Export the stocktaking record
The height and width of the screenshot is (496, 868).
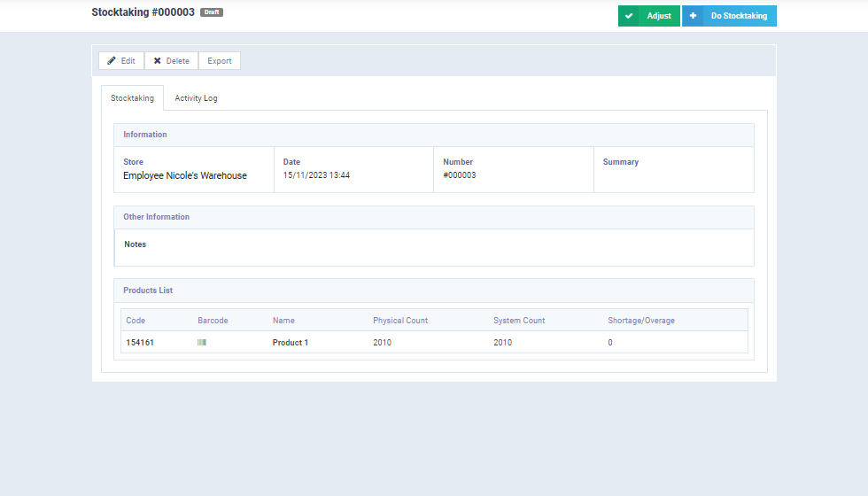click(220, 61)
